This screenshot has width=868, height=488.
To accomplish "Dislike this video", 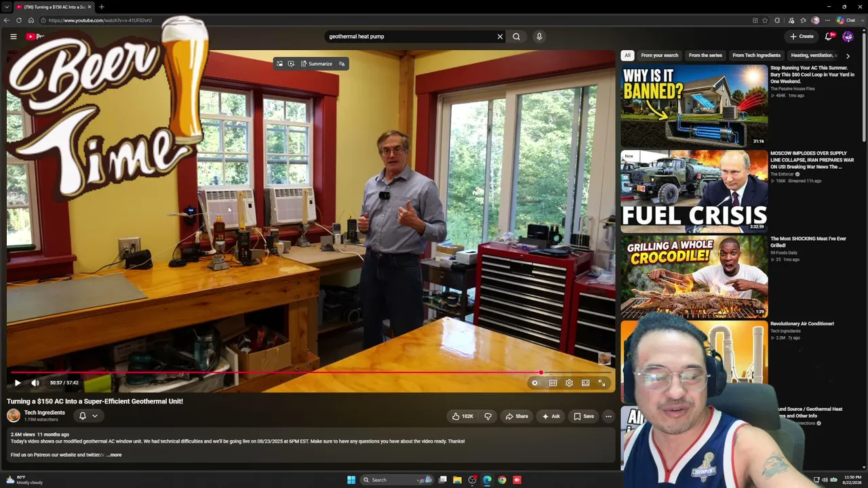I will click(488, 416).
